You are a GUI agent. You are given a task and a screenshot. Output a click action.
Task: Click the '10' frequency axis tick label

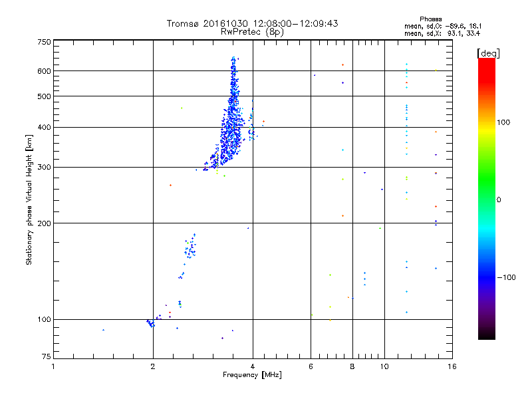point(384,366)
